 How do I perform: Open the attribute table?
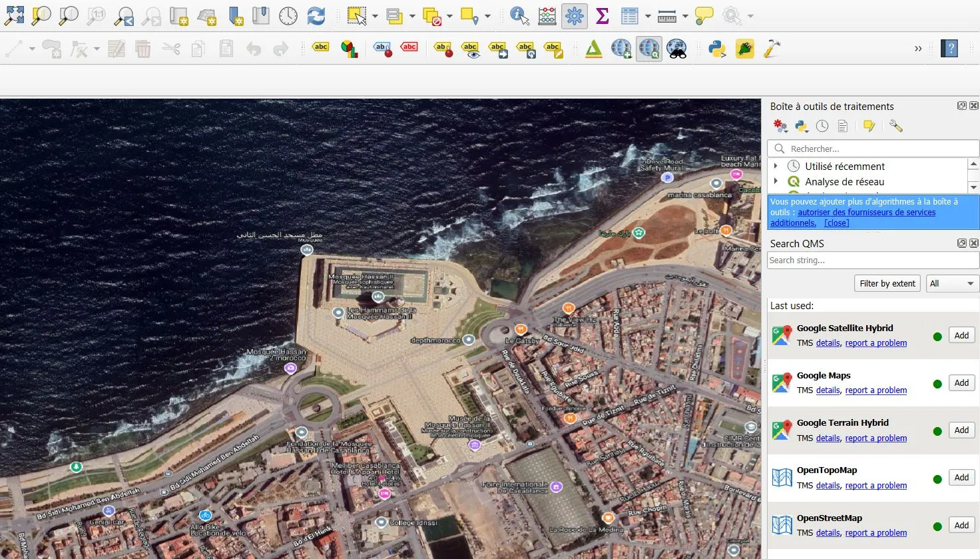pos(630,16)
